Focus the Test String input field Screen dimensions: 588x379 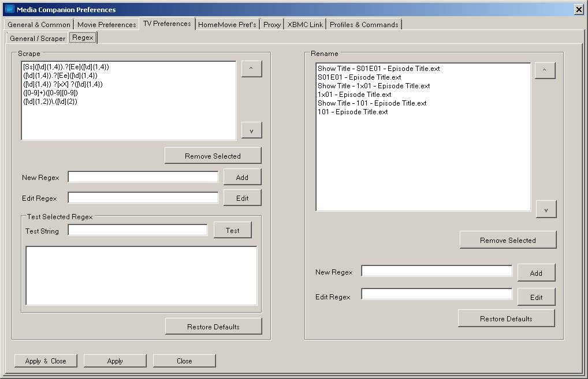(137, 230)
